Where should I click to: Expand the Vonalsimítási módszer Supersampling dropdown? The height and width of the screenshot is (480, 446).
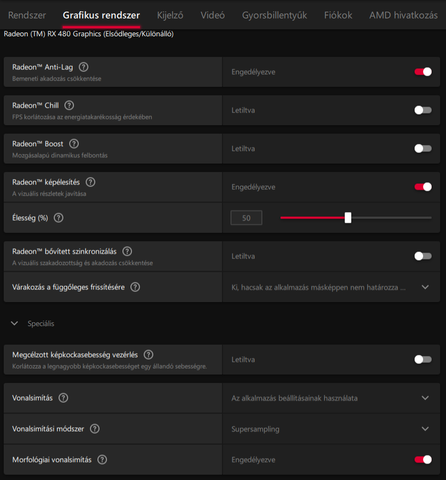pos(331,429)
